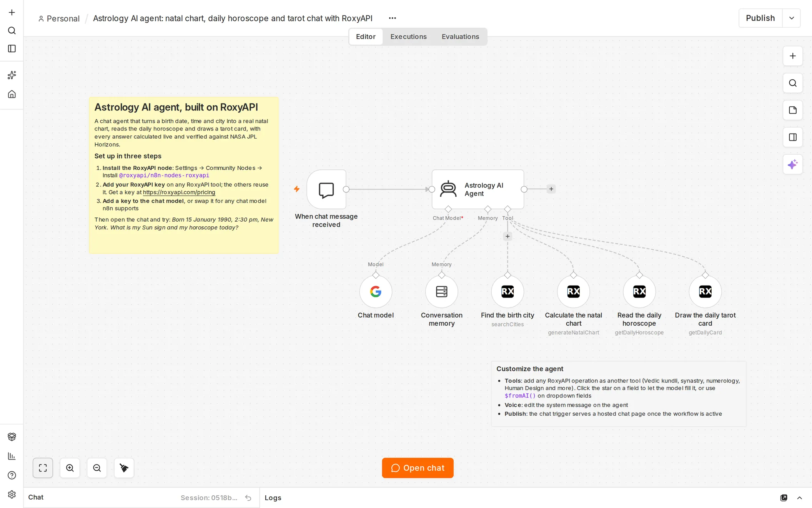The height and width of the screenshot is (508, 812).
Task: Select the Astrology AI Agent node
Action: point(478,189)
